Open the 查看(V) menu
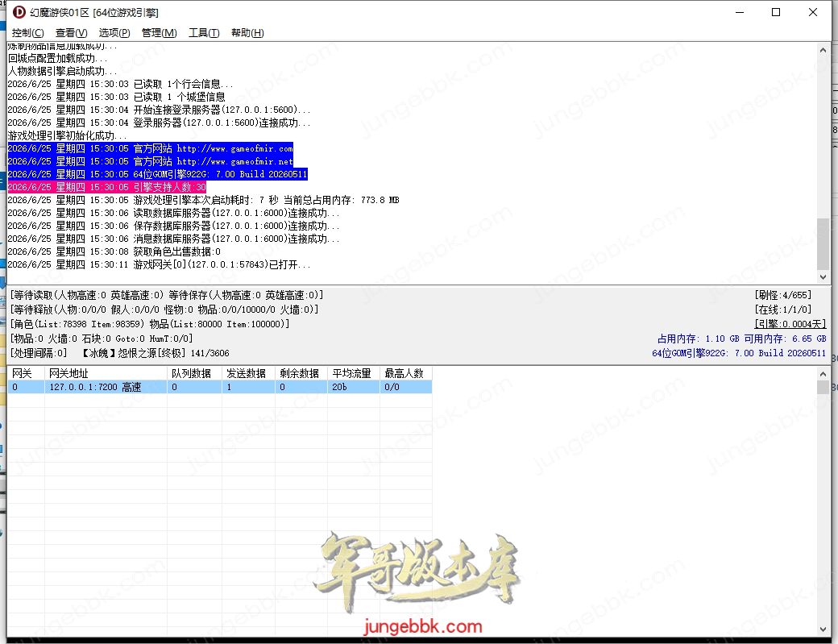The image size is (838, 644). pos(71,33)
